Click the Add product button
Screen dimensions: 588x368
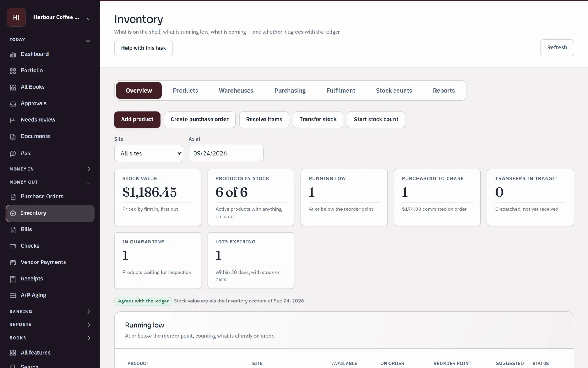coord(137,120)
